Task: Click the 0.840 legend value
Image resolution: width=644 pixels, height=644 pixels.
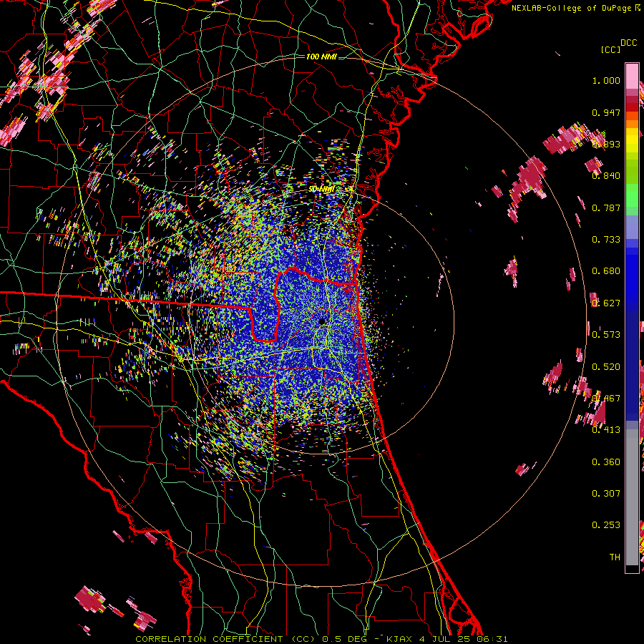Action: pos(606,176)
